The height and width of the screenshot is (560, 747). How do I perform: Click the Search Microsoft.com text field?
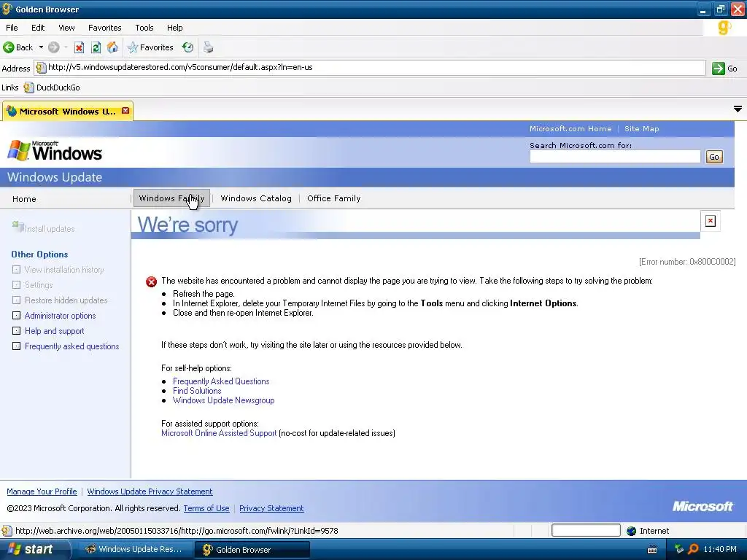click(615, 157)
